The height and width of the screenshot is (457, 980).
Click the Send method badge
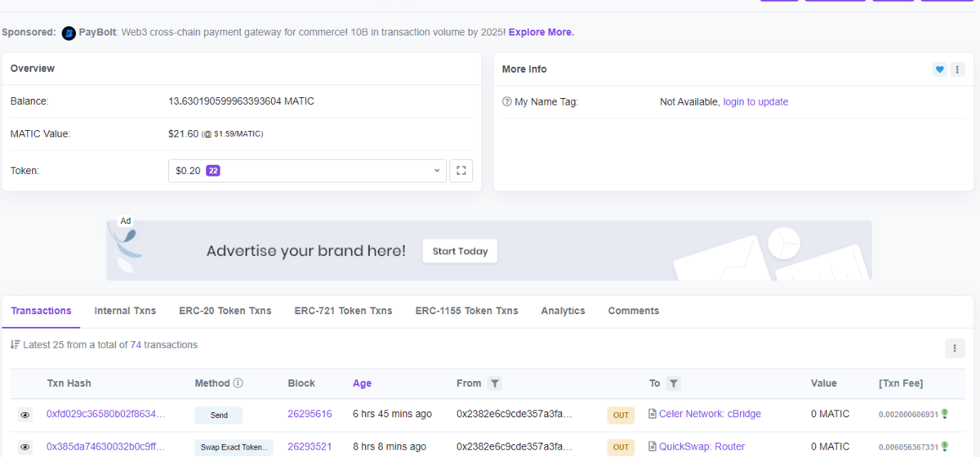point(219,415)
